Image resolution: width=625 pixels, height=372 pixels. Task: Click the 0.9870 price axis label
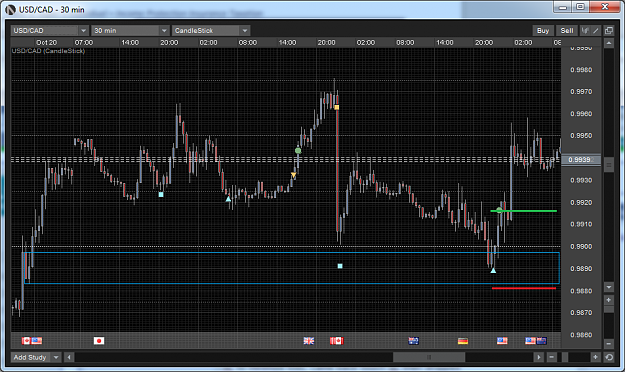[581, 313]
